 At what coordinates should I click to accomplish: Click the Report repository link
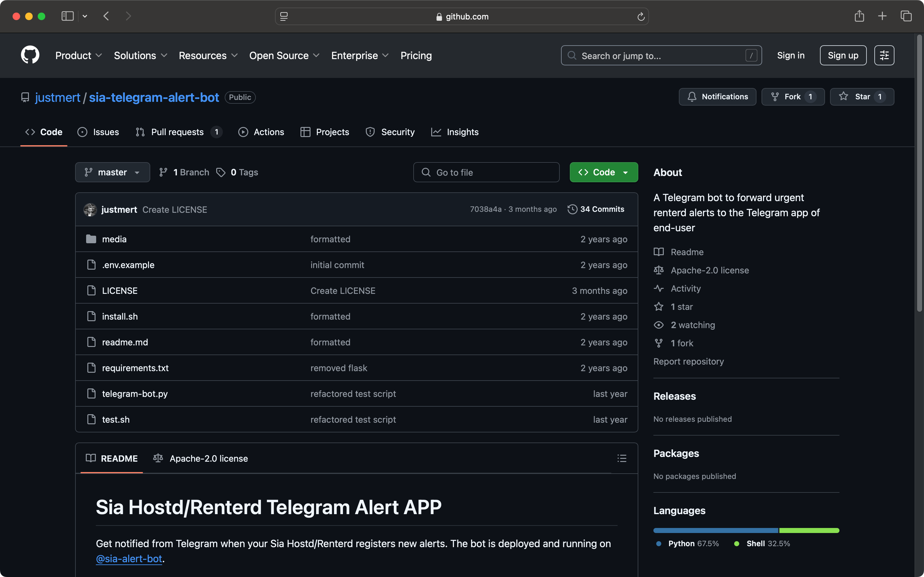pos(689,361)
